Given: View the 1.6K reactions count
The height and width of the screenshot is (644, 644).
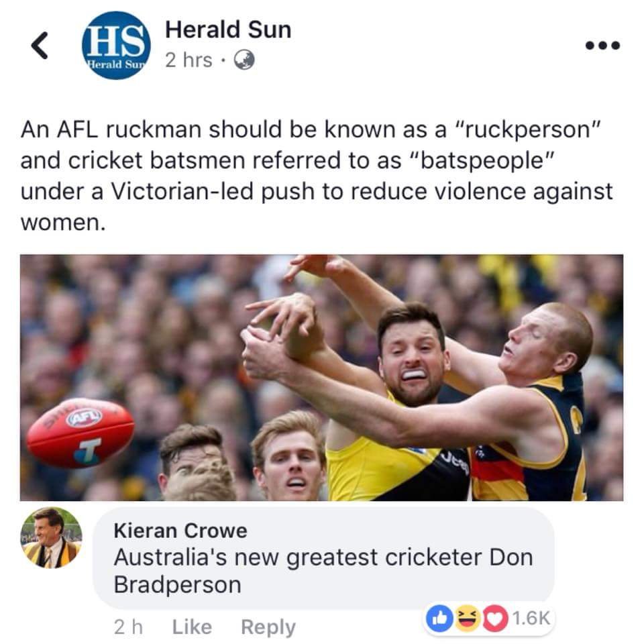Looking at the screenshot, I should 531,618.
